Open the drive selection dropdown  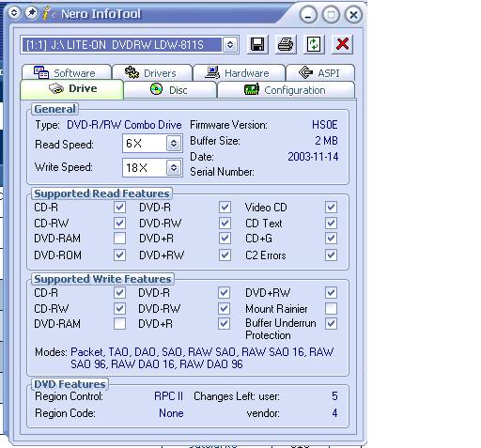point(230,45)
